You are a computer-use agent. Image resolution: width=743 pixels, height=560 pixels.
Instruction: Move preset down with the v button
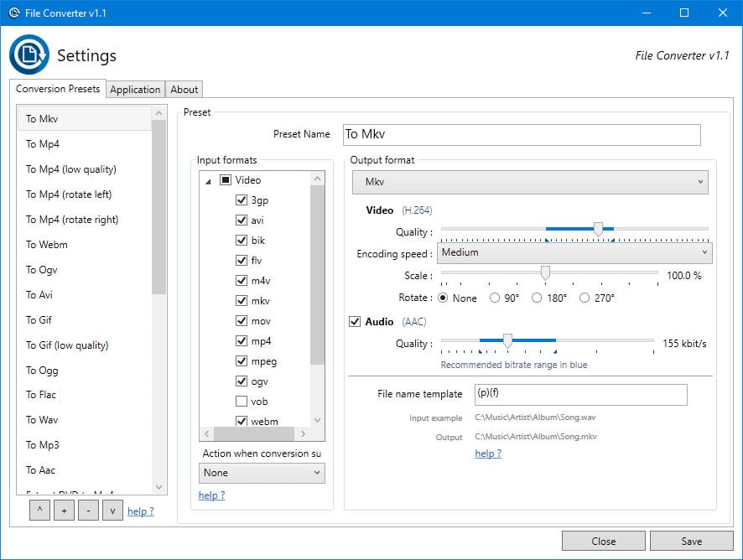[x=112, y=511]
